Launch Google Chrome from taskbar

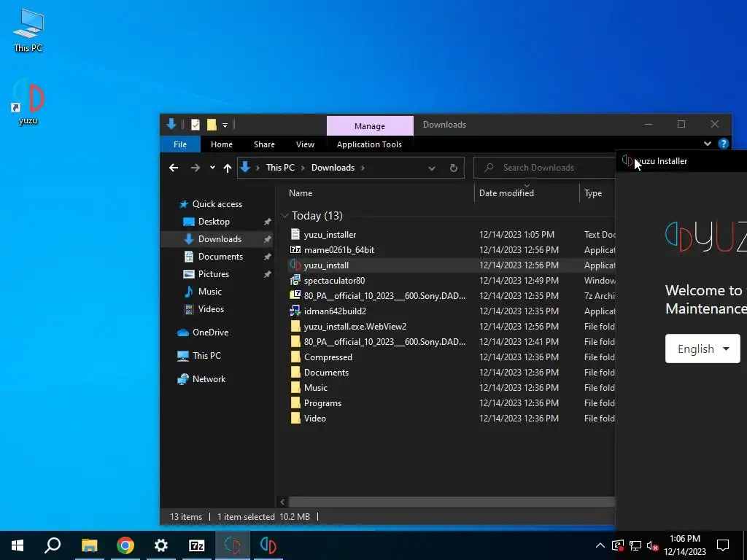(125, 545)
